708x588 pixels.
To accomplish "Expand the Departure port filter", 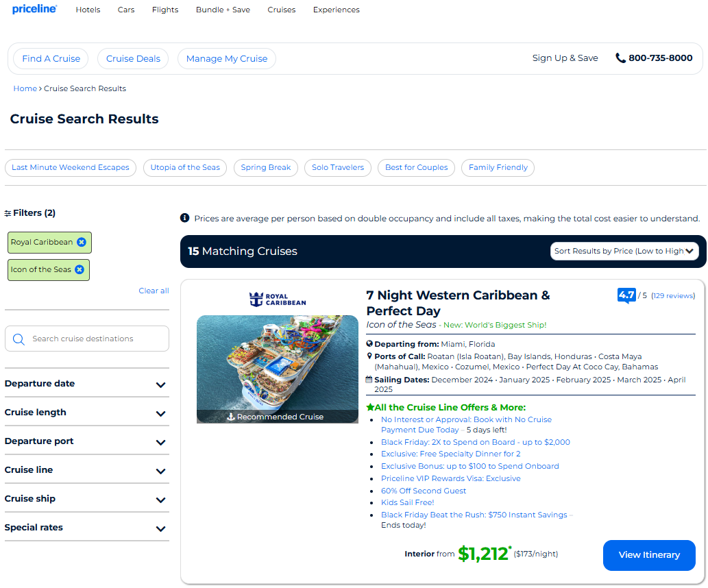I will pos(86,441).
